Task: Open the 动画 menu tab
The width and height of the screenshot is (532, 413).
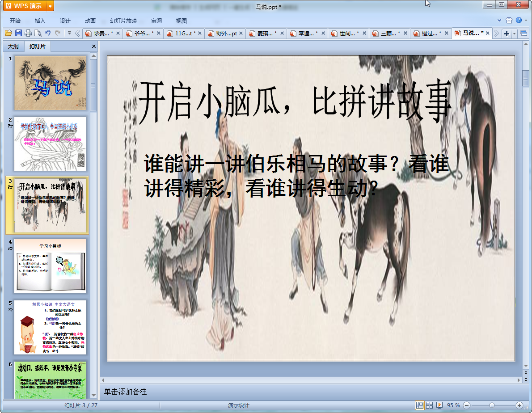Action: coord(90,21)
